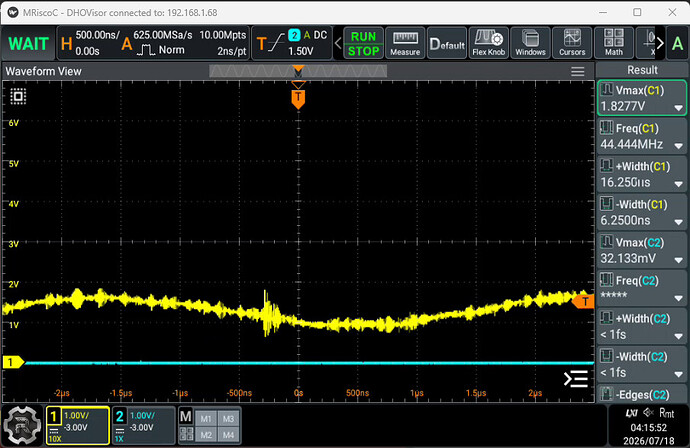Image resolution: width=690 pixels, height=448 pixels.
Task: Toggle math channel M4
Action: click(x=228, y=435)
